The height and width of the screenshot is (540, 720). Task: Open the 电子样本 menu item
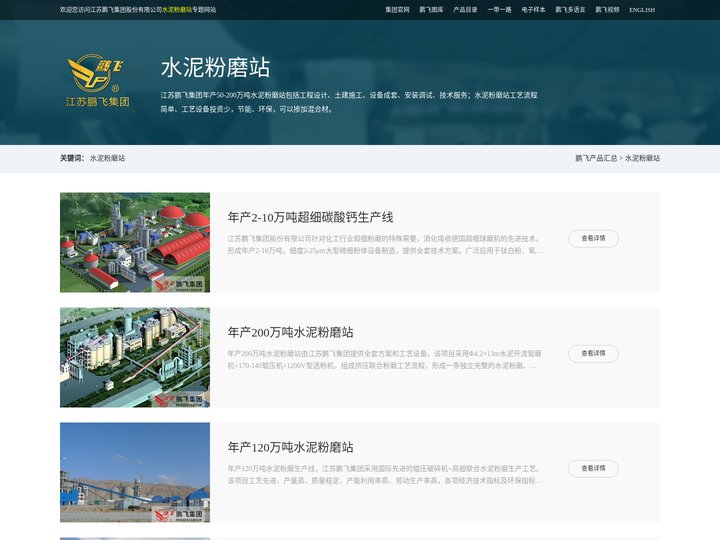[533, 10]
